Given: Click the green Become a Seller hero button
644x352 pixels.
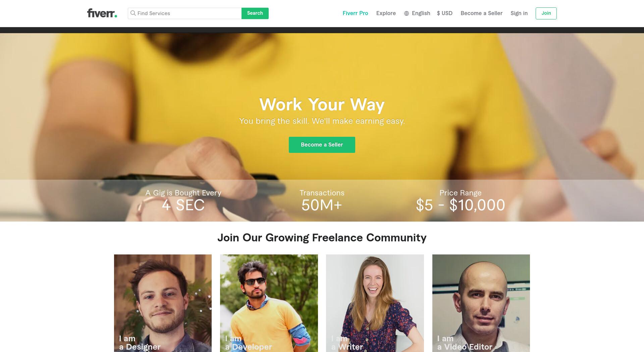Looking at the screenshot, I should coord(322,145).
